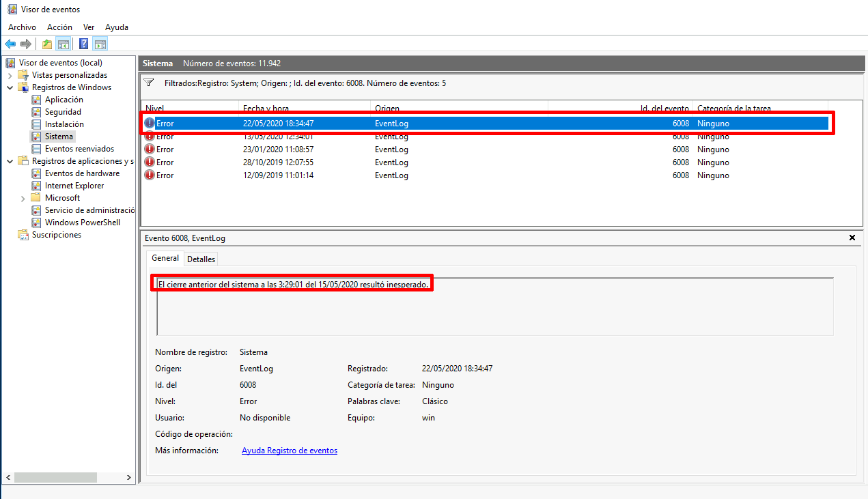The image size is (868, 499).
Task: Open the Acción menu
Action: coord(59,27)
